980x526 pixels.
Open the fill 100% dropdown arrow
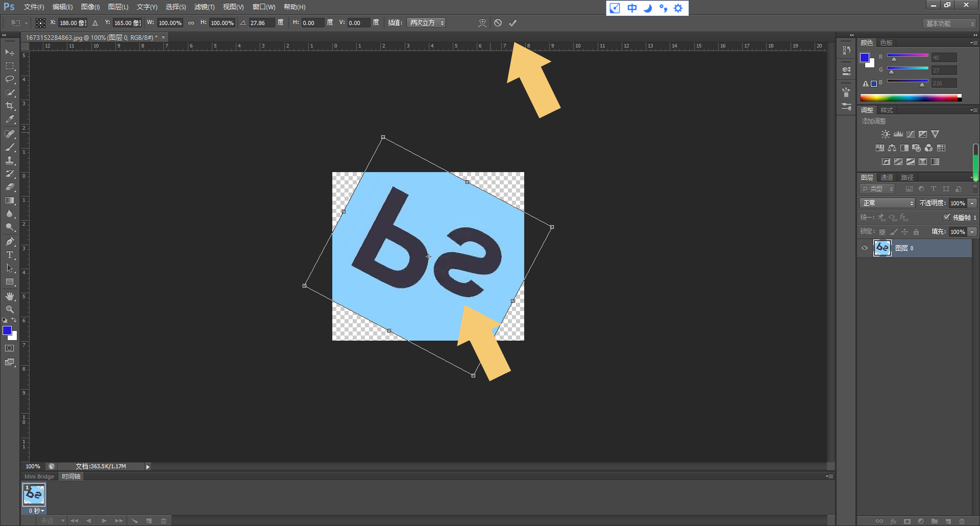click(x=972, y=232)
